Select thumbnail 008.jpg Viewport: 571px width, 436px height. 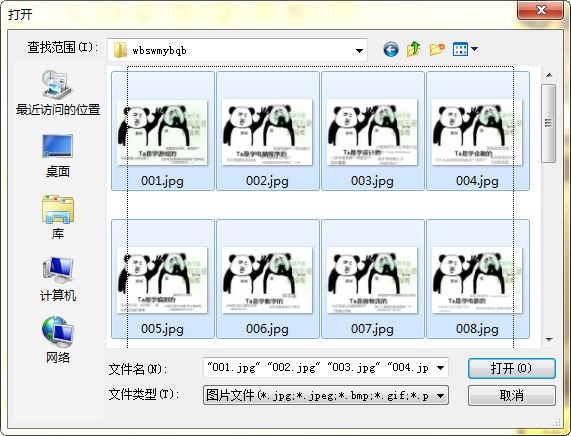coord(478,279)
